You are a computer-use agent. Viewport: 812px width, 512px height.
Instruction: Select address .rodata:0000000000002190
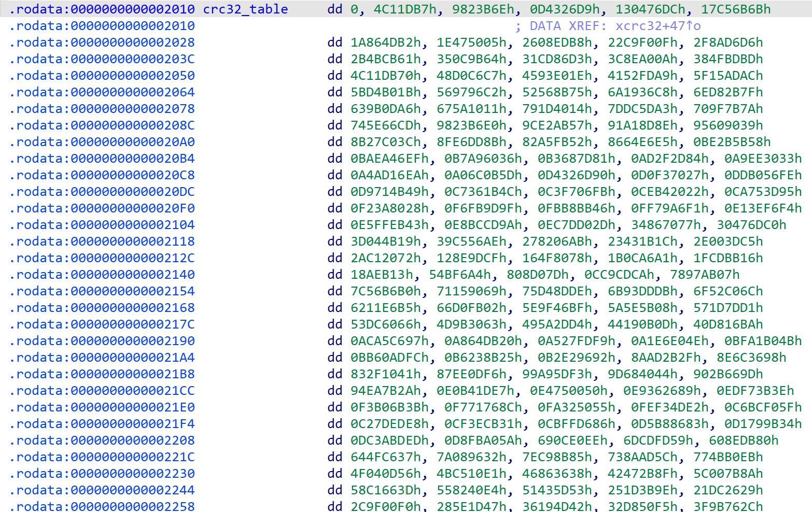[x=102, y=341]
